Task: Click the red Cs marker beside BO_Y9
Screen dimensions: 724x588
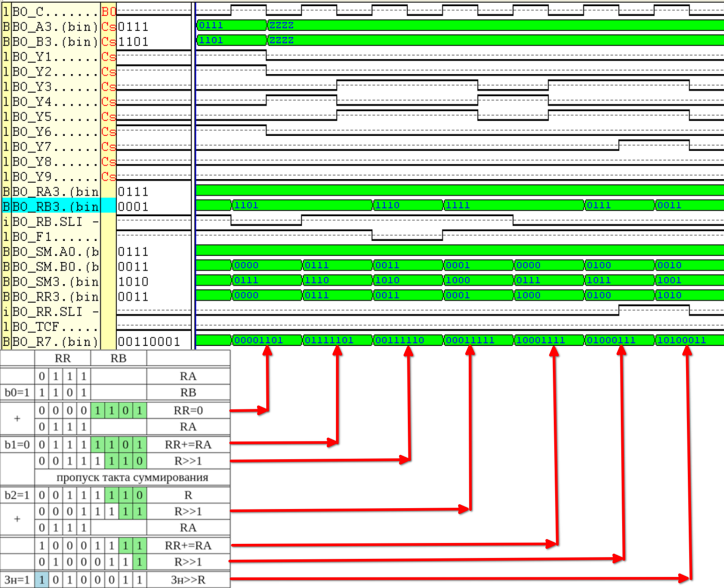Action: (x=108, y=176)
